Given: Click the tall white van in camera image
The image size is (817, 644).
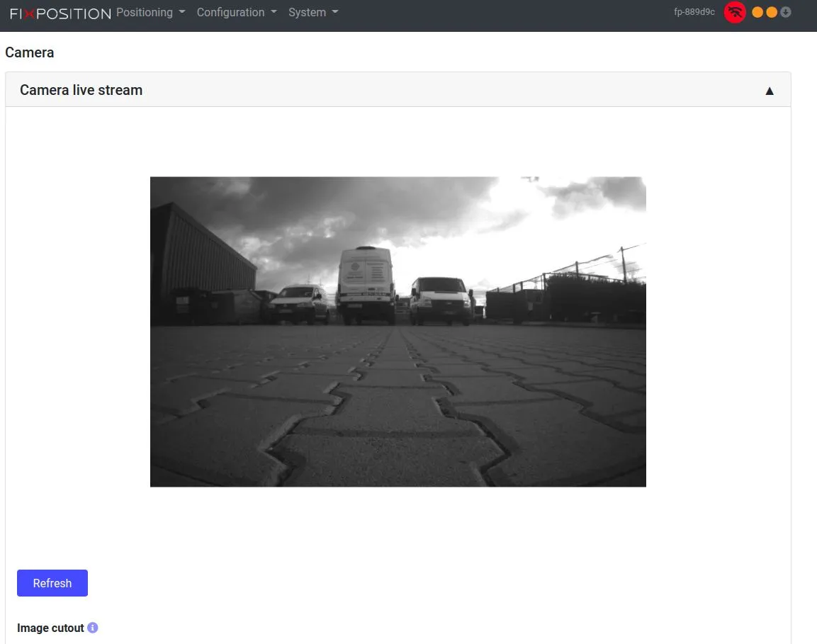Looking at the screenshot, I should [366, 285].
